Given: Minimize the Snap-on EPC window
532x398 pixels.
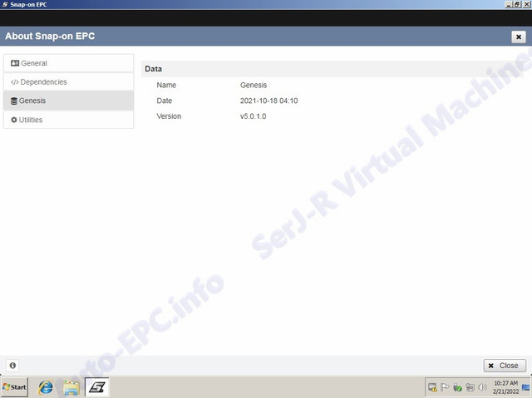Looking at the screenshot, I should coord(509,4).
